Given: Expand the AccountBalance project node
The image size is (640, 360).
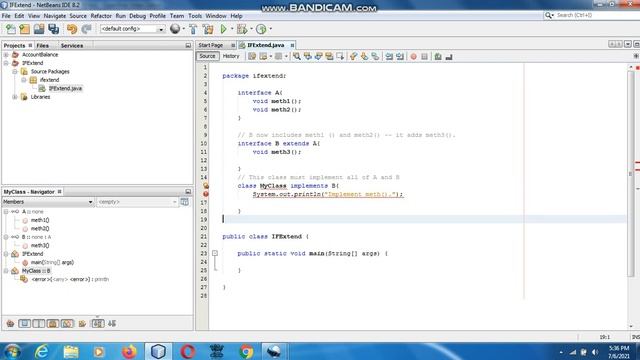Looking at the screenshot, I should (6, 54).
